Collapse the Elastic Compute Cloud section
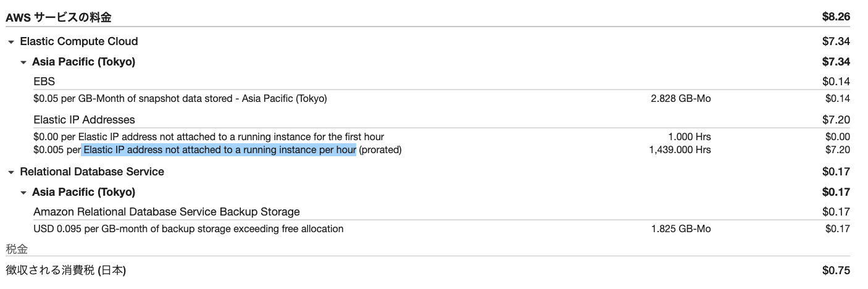The height and width of the screenshot is (289, 868). click(x=11, y=42)
